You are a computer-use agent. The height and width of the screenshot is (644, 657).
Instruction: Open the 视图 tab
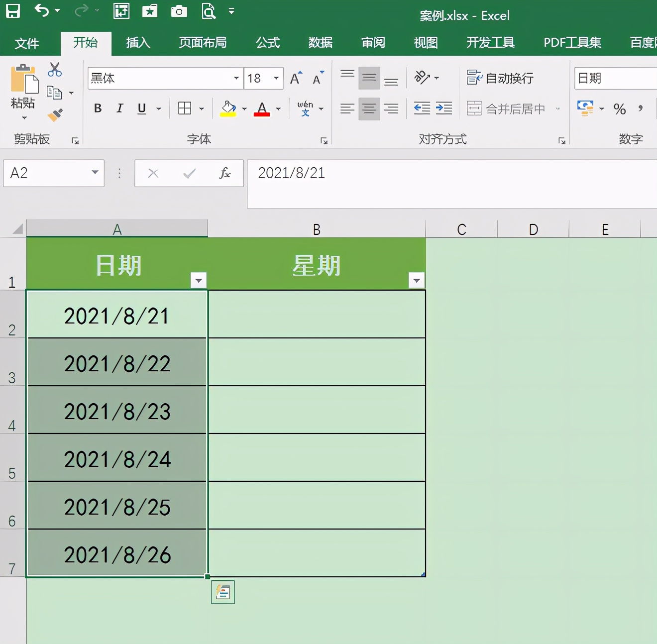[426, 43]
